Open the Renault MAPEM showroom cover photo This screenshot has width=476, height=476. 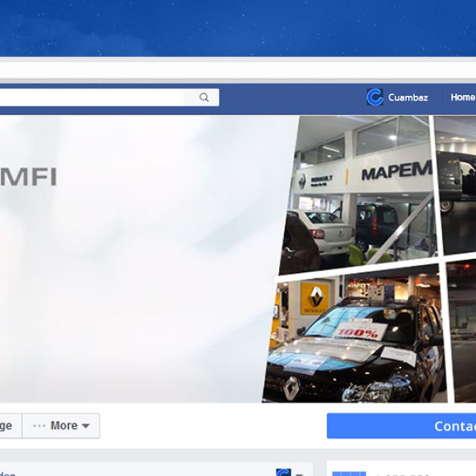[x=358, y=195]
